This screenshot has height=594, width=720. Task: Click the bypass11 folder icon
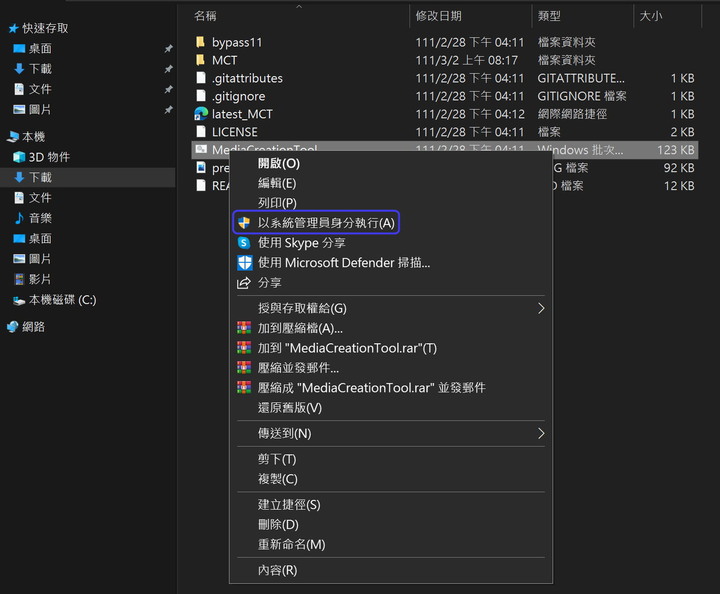pyautogui.click(x=201, y=42)
